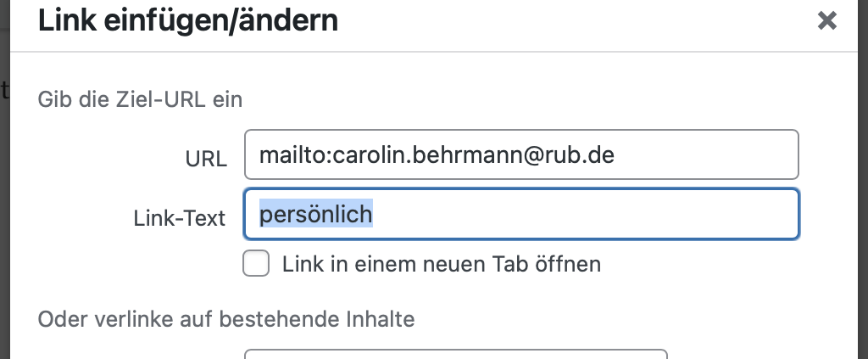Viewport: 868px width, 359px height.
Task: Select the partially visible search field at the bottom
Action: coord(455,354)
